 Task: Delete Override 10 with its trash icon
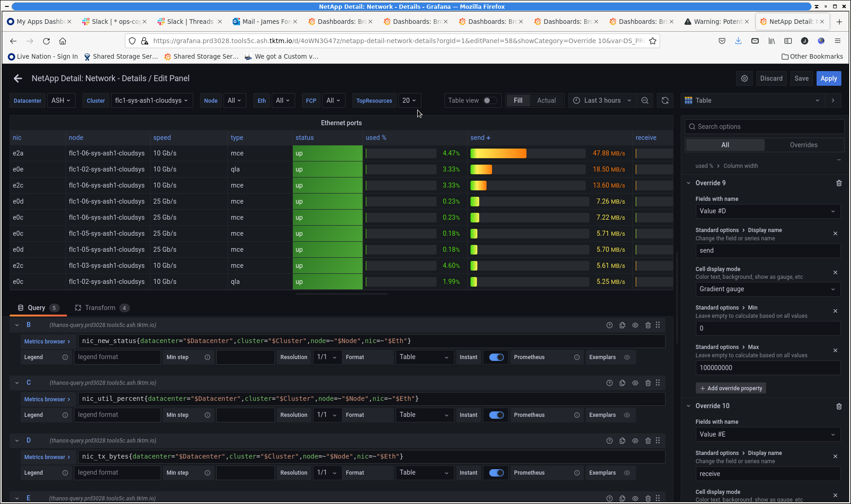(x=839, y=406)
